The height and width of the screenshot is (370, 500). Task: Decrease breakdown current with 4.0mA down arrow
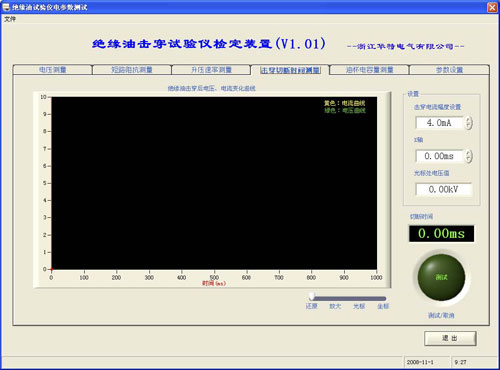[x=469, y=126]
